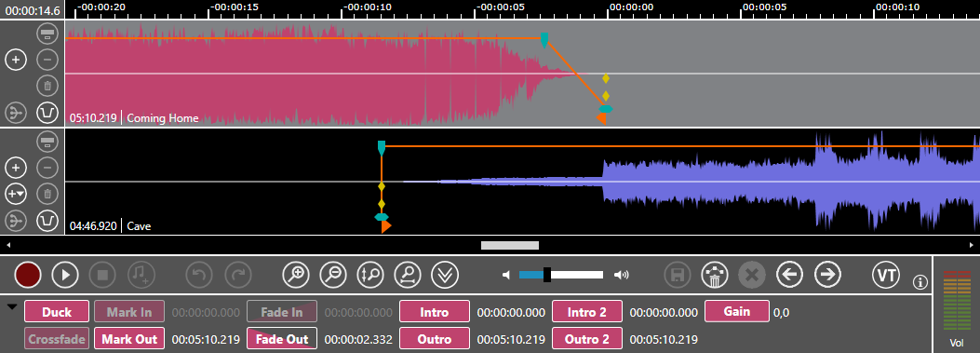
Task: Click the X cancel icon in the toolbar
Action: click(x=753, y=274)
